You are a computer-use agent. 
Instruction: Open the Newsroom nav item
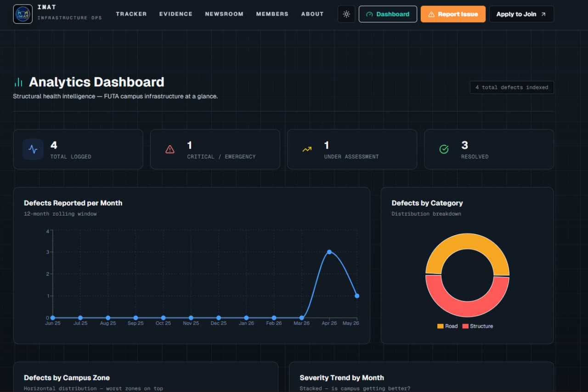click(224, 14)
